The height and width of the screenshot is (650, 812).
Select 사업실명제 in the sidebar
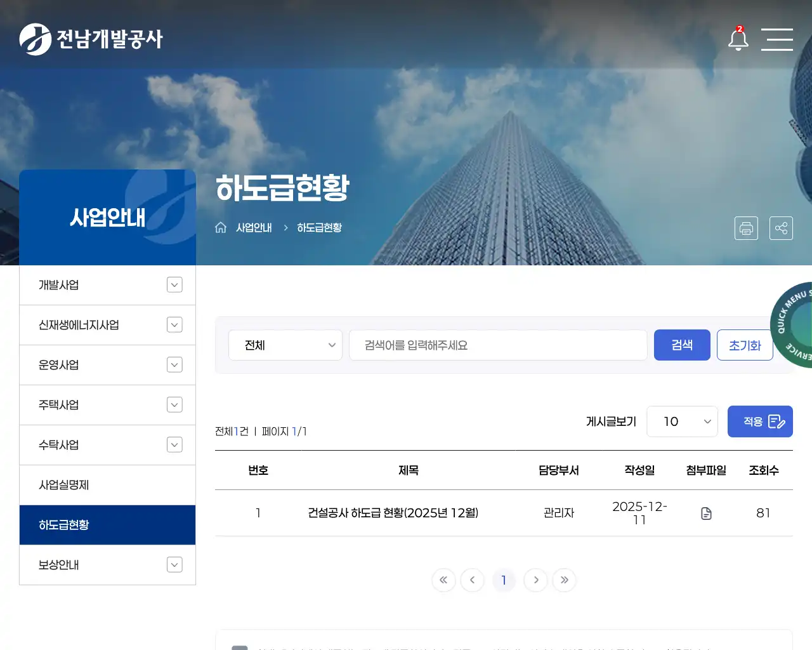(107, 485)
